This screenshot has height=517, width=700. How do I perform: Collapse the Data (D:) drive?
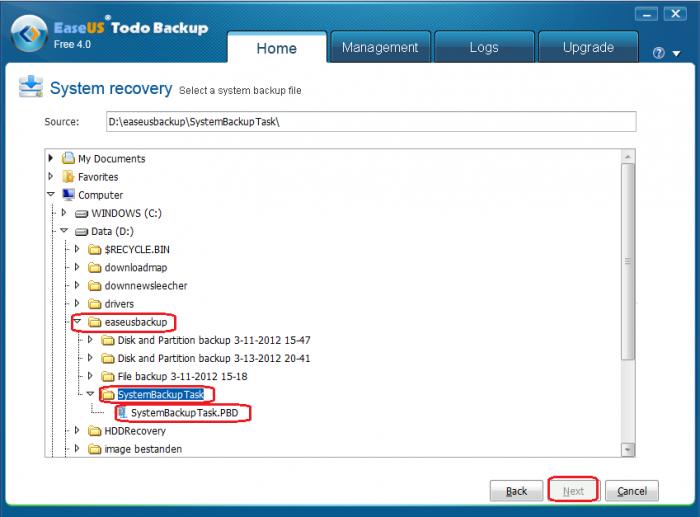(x=64, y=230)
